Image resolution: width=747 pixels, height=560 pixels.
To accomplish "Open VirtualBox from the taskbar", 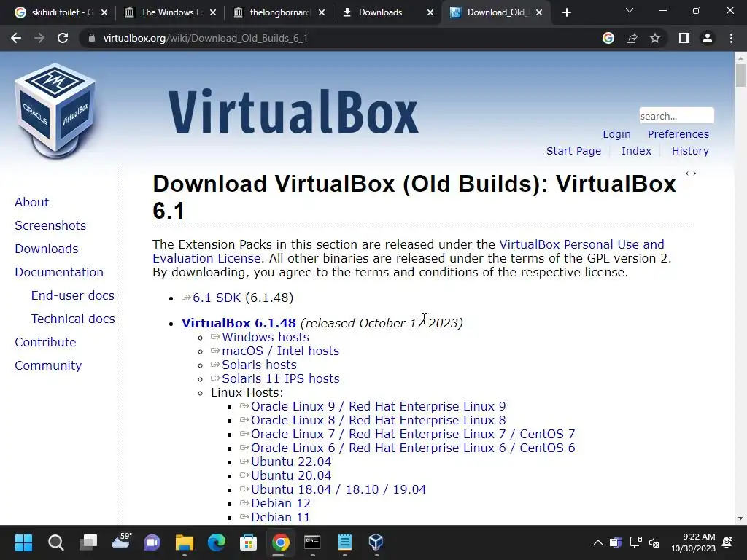I will [376, 542].
